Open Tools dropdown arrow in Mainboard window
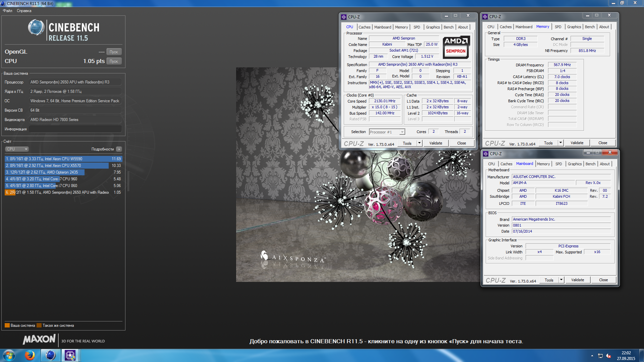This screenshot has width=644, height=362. pos(561,280)
